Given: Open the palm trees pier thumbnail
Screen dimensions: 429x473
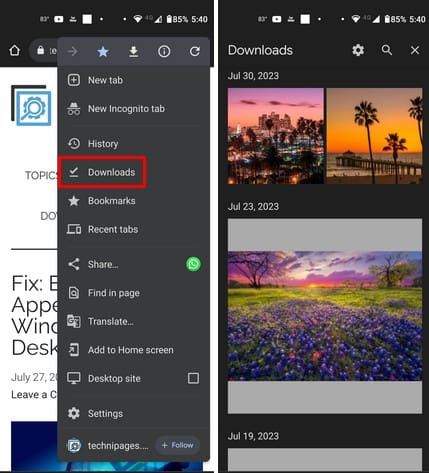Looking at the screenshot, I should click(374, 136).
